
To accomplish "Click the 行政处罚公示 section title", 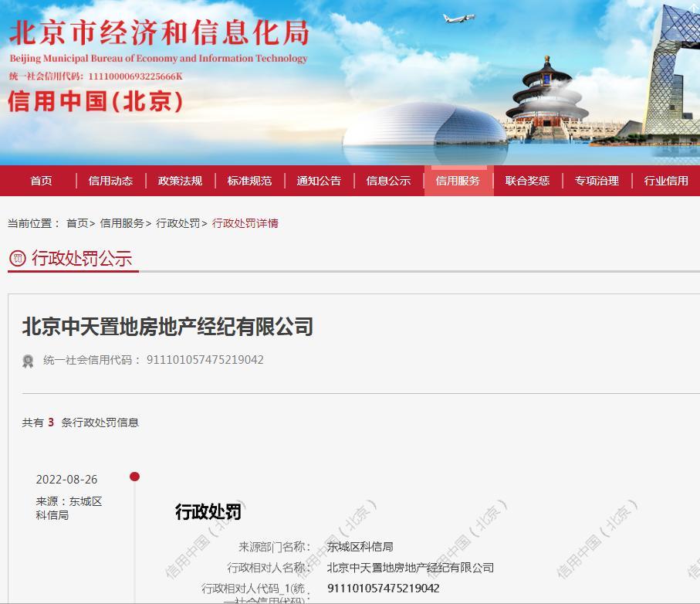I will [82, 258].
